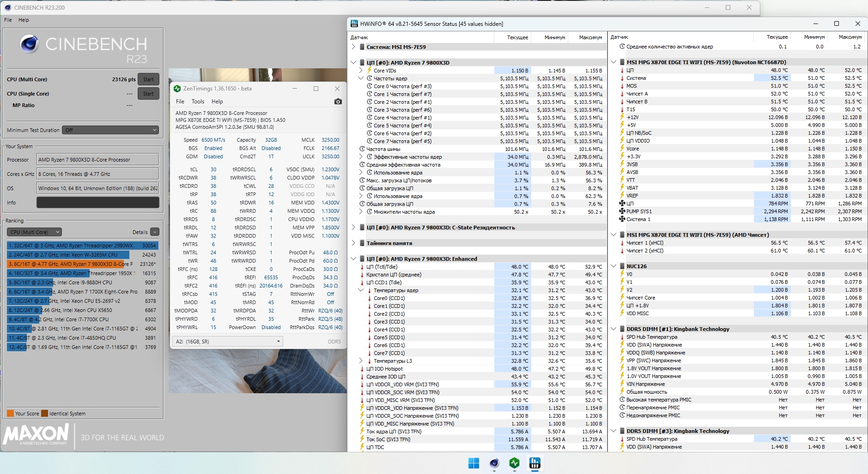Screen dimensions: 868x474
Task: Click the thermometer icon beside Кристалл ЦП (среднее)
Action: pos(362,275)
